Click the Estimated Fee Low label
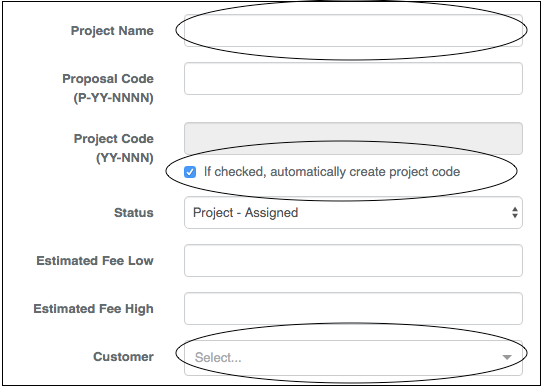This screenshot has width=542, height=388. (x=95, y=260)
